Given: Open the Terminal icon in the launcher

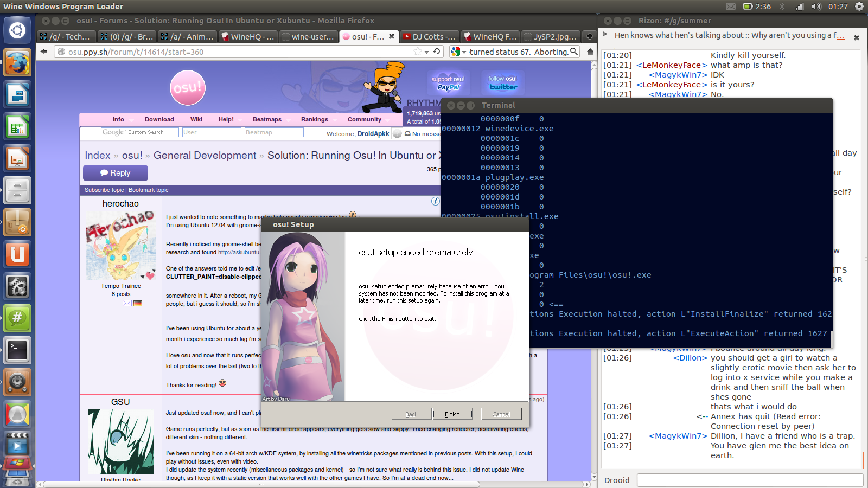Looking at the screenshot, I should (x=17, y=350).
